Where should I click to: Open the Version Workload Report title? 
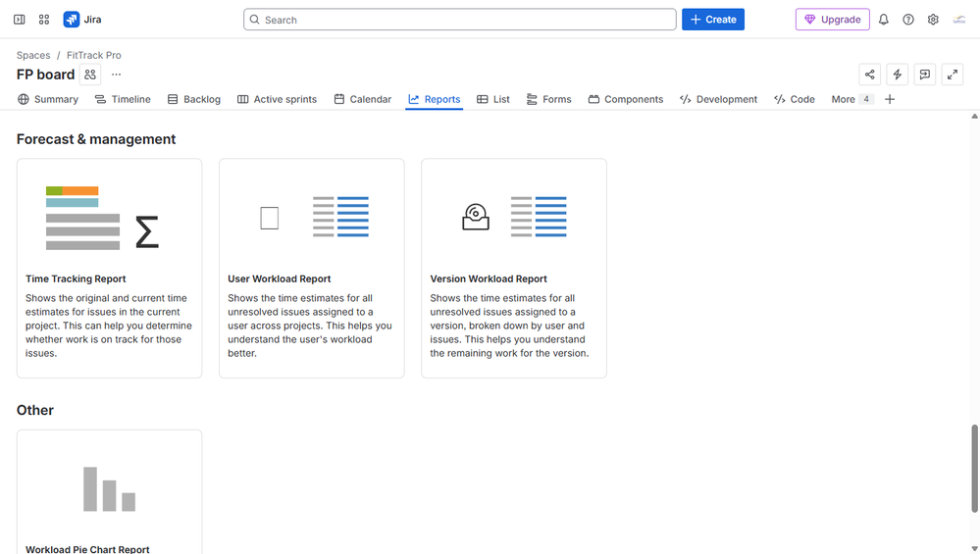pos(489,278)
